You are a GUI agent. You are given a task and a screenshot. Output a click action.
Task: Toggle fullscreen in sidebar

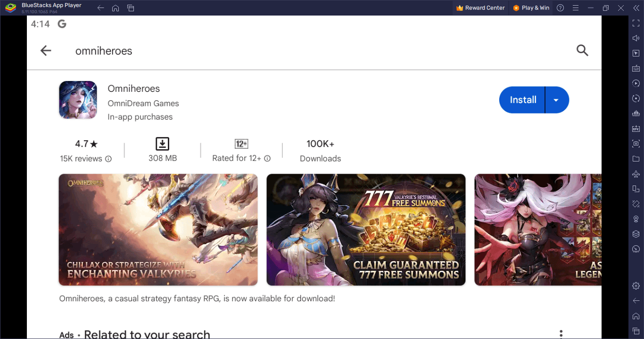coord(636,23)
